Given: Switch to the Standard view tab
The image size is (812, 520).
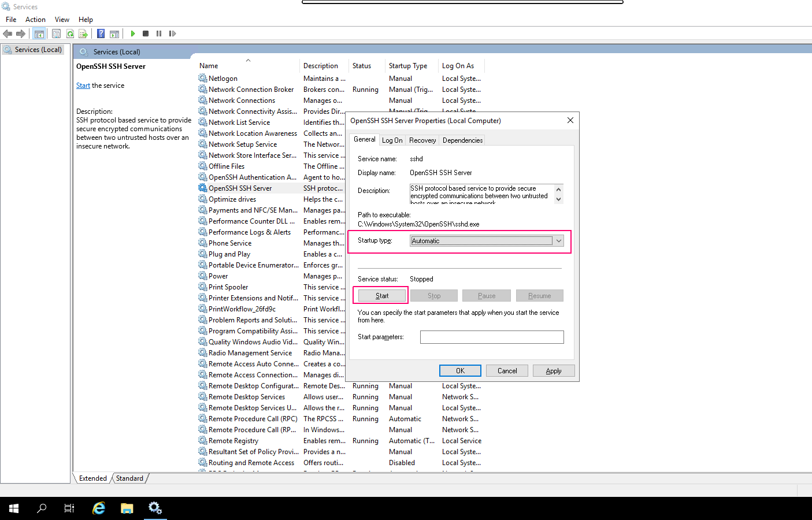Looking at the screenshot, I should coord(129,478).
